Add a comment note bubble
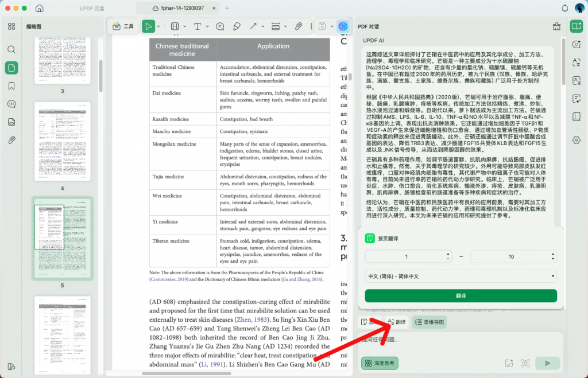 [220, 26]
